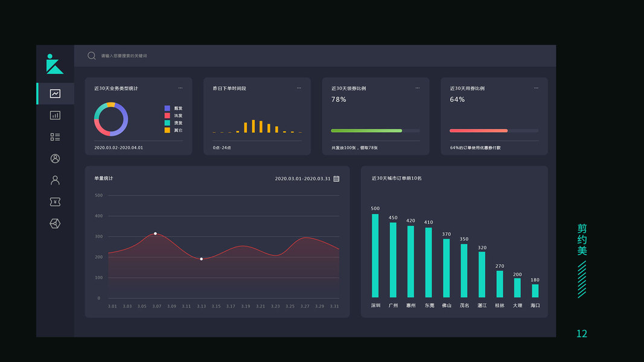This screenshot has height=362, width=644.
Task: Open more options on 近30天业务类型统计 card
Action: pyautogui.click(x=180, y=88)
